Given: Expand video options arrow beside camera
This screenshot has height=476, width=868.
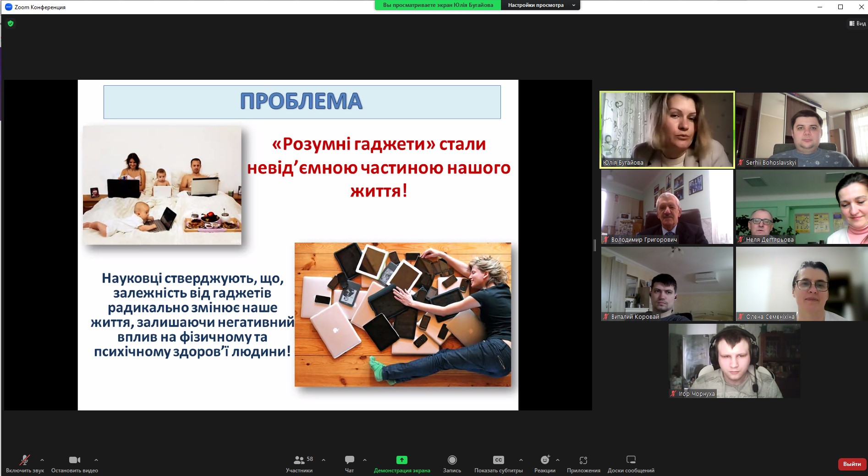Looking at the screenshot, I should (96, 460).
